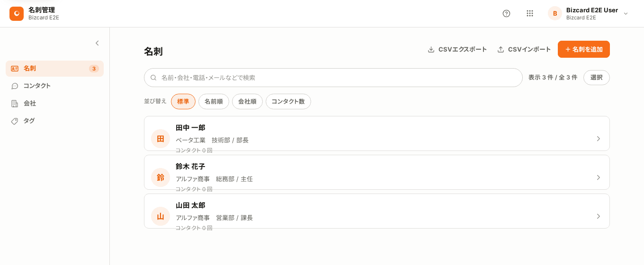The image size is (644, 265).
Task: Click the 鈴 avatar for 鈴木 花子
Action: (x=161, y=177)
